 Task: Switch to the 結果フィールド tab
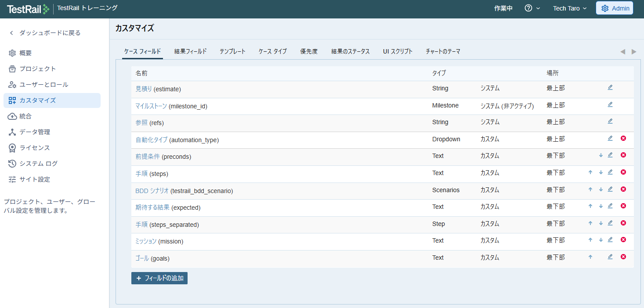click(x=190, y=51)
